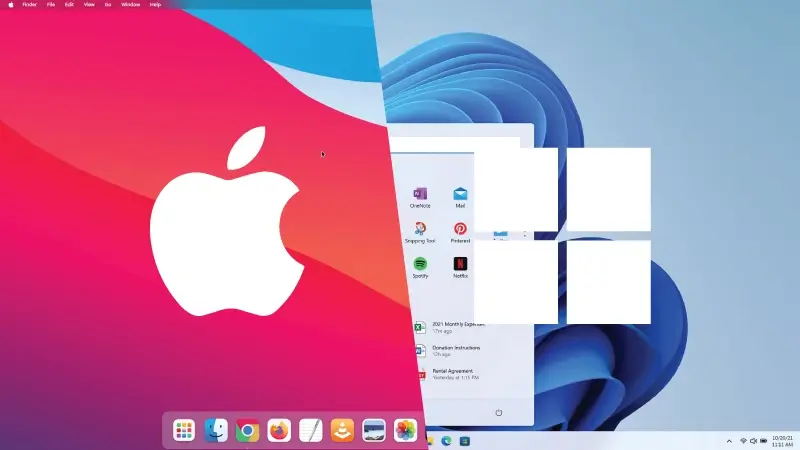Image resolution: width=800 pixels, height=450 pixels.
Task: Open Photos app from the dock
Action: coord(406,431)
